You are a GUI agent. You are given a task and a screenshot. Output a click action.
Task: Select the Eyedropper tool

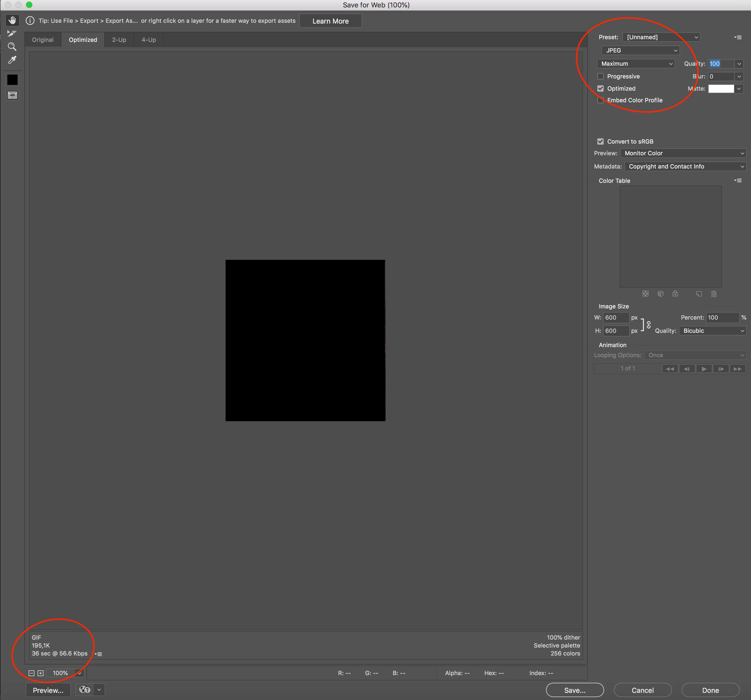(12, 60)
